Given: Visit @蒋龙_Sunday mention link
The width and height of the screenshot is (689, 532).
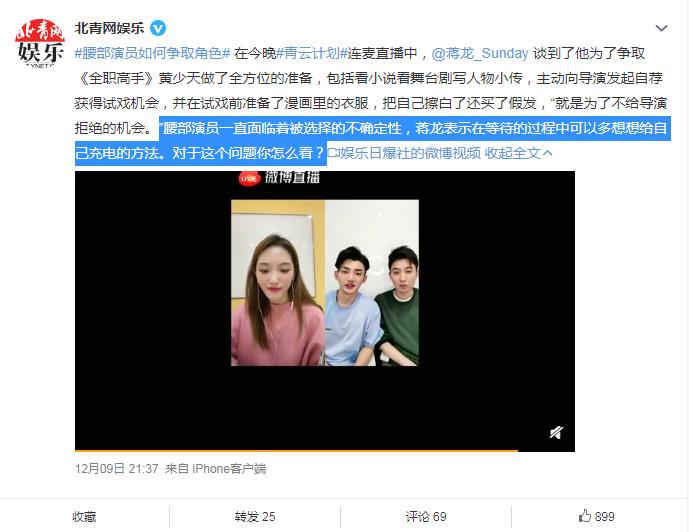Looking at the screenshot, I should (480, 54).
